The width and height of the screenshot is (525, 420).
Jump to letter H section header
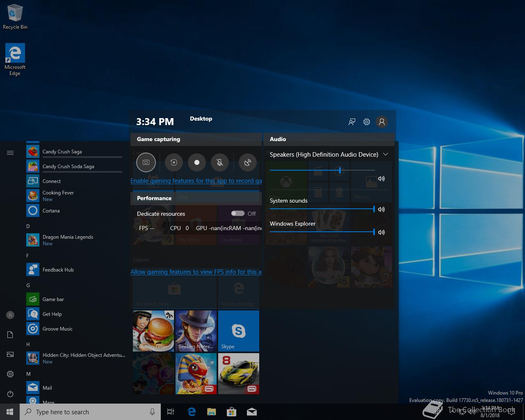(x=28, y=345)
